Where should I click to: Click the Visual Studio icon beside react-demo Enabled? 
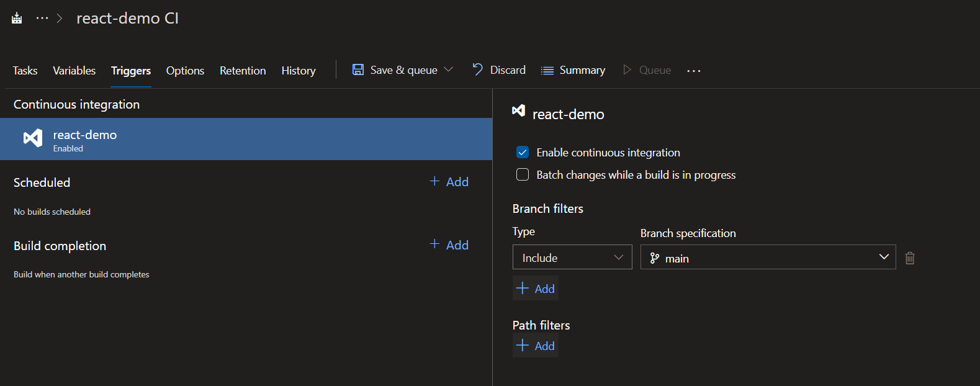pos(33,138)
